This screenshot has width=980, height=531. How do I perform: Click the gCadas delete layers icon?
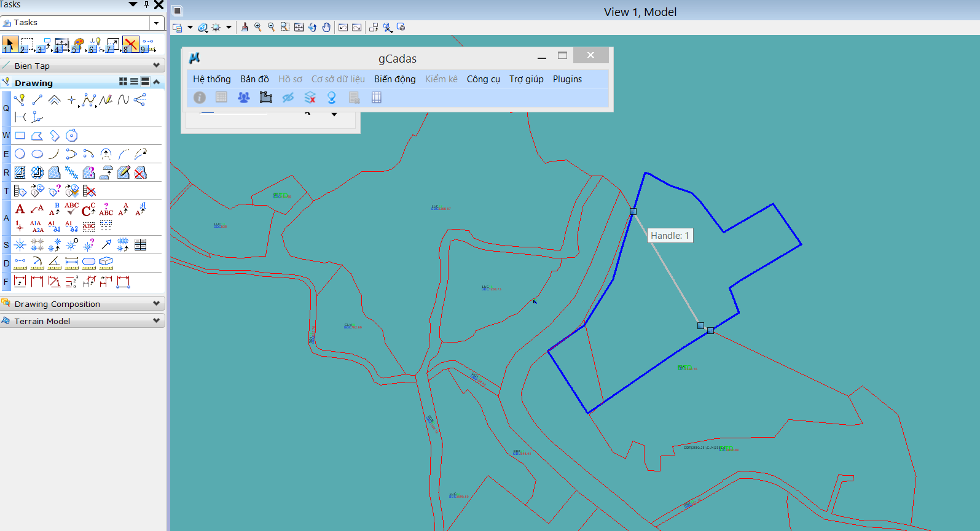click(x=310, y=98)
